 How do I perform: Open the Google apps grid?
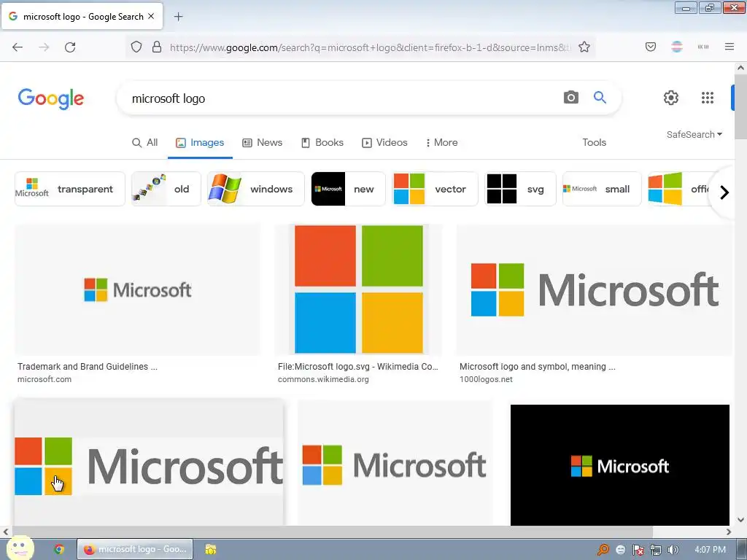click(708, 98)
